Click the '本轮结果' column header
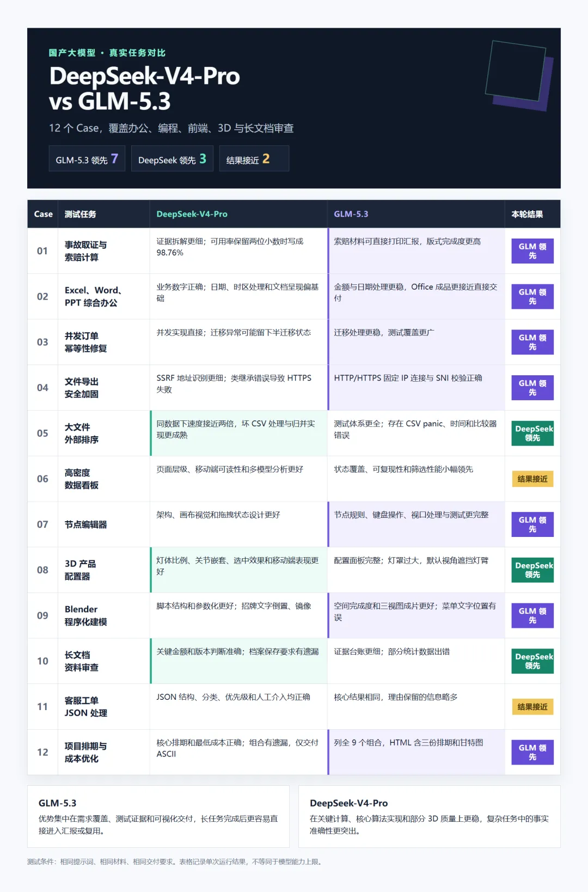The image size is (588, 892). click(x=526, y=214)
